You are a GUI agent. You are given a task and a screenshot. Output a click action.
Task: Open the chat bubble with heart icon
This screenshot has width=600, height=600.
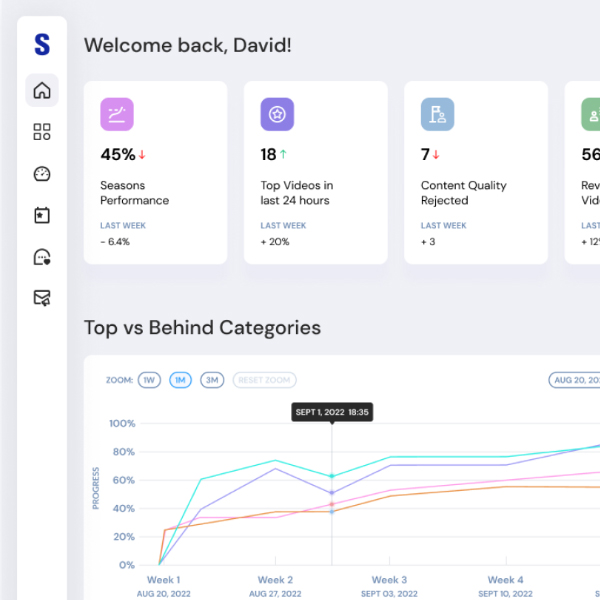point(42,257)
